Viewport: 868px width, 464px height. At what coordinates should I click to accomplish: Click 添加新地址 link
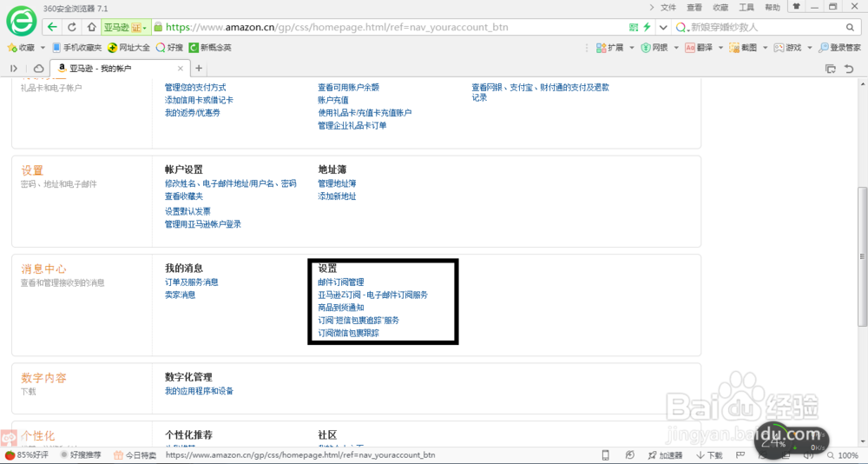tap(337, 196)
